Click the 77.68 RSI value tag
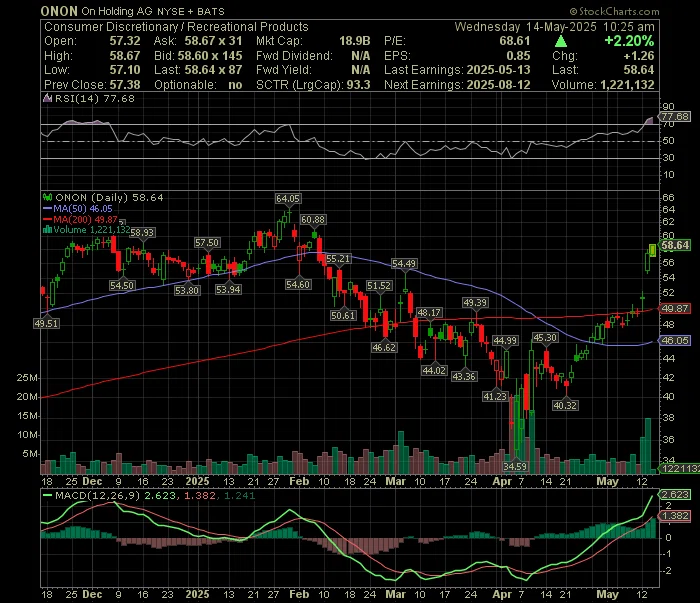Screen dimensions: 700x603 (x=675, y=116)
